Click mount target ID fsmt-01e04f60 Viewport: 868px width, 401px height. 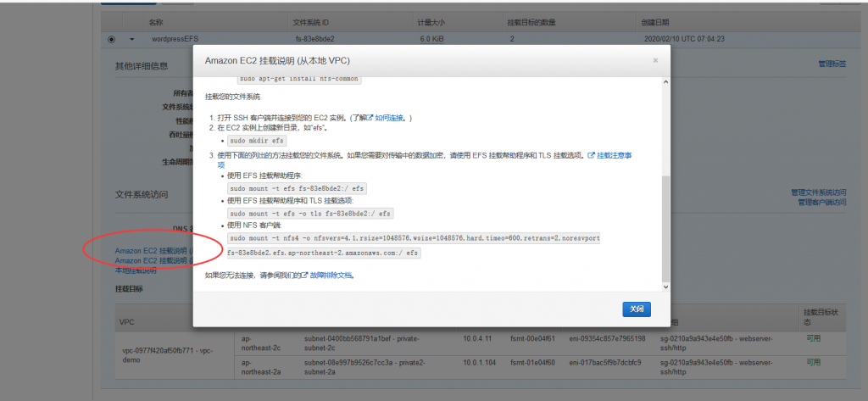[x=532, y=363]
